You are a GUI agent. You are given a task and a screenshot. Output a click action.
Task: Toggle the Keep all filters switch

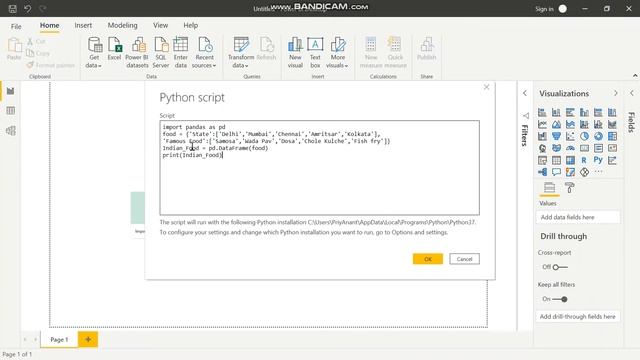[560, 299]
